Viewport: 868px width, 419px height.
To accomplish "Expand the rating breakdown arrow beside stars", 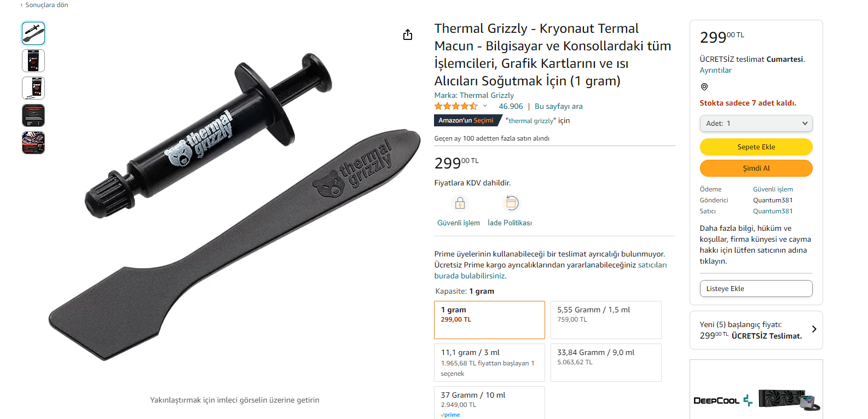I will coord(485,106).
